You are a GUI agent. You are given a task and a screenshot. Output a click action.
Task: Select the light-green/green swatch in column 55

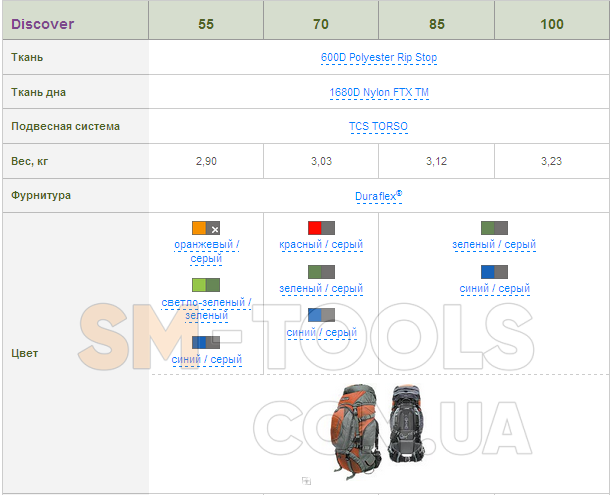205,285
